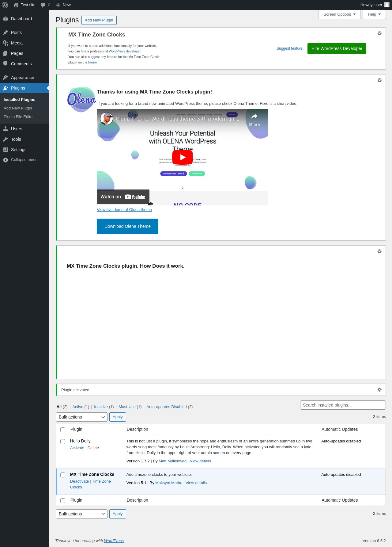This screenshot has height=547, width=392.
Task: Filter plugins by Active
Action: [x=78, y=407]
